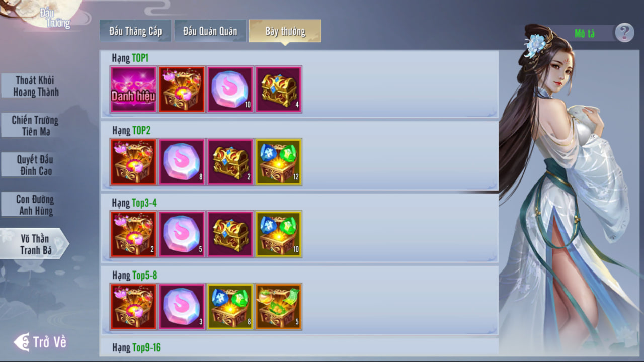Select the flame gem with count 3 in Top5-8
Screen dimensions: 644x362
tap(182, 307)
